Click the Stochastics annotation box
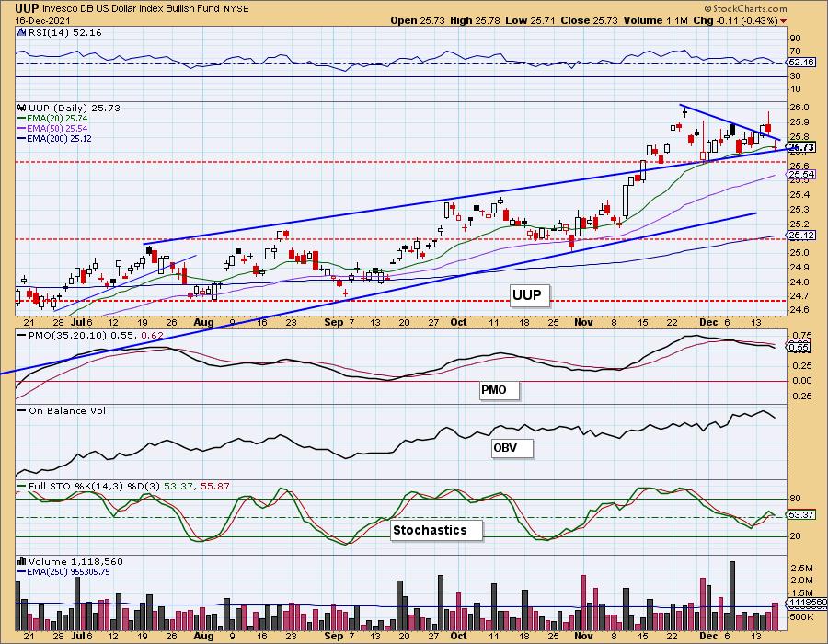This screenshot has height=644, width=828. [437, 531]
